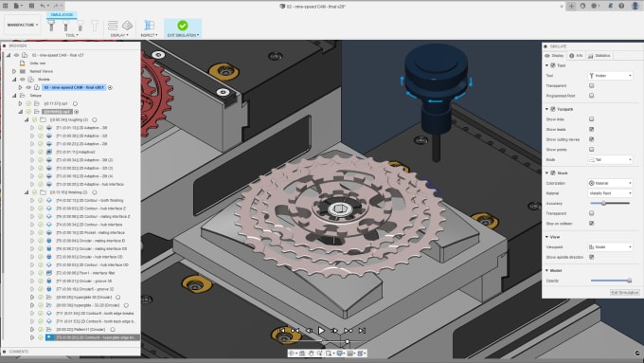Image resolution: width=644 pixels, height=363 pixels.
Task: Switch to the Statistics tab
Action: 599,56
